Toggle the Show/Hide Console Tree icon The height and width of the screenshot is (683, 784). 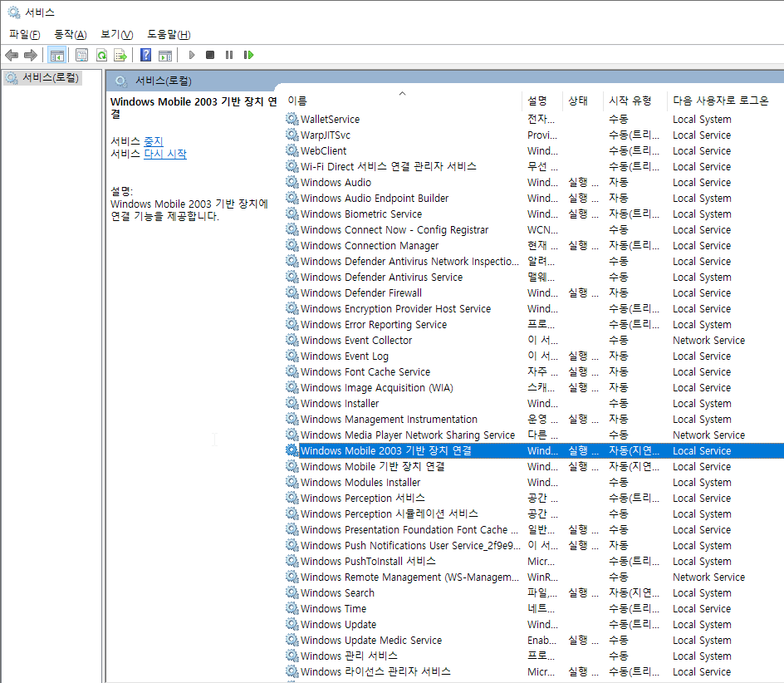tap(57, 55)
